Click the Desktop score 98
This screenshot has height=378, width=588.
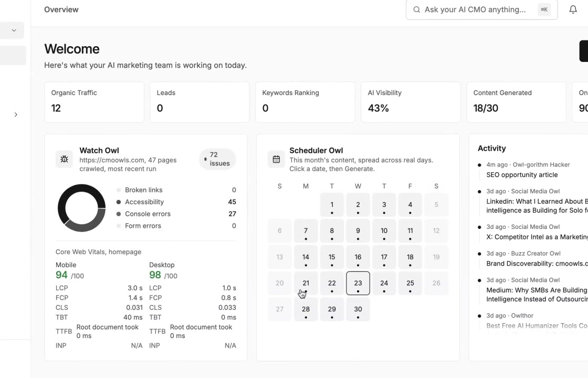pos(155,275)
